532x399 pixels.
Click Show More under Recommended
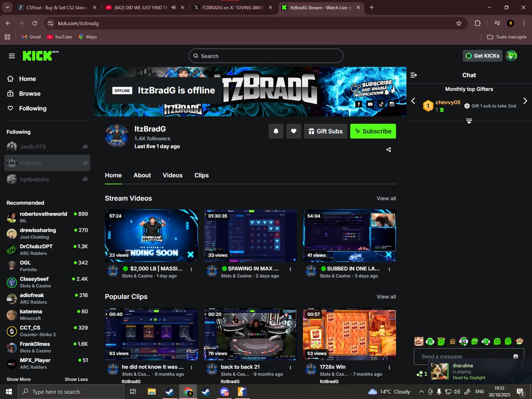click(x=19, y=379)
